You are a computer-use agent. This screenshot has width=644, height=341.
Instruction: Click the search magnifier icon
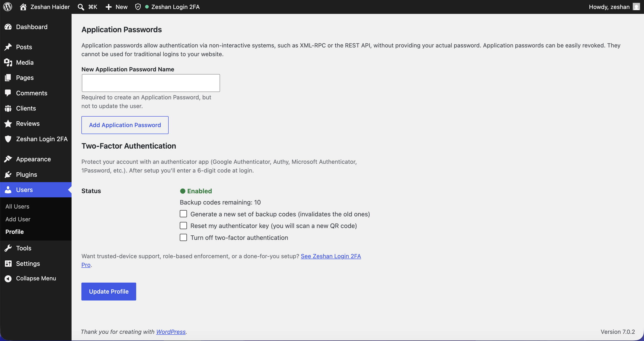tap(81, 7)
